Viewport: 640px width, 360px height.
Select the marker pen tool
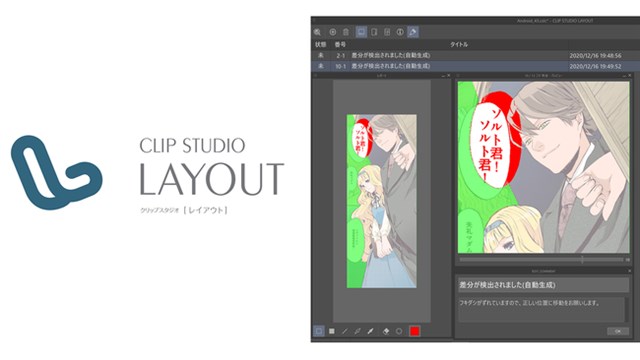coord(370,331)
